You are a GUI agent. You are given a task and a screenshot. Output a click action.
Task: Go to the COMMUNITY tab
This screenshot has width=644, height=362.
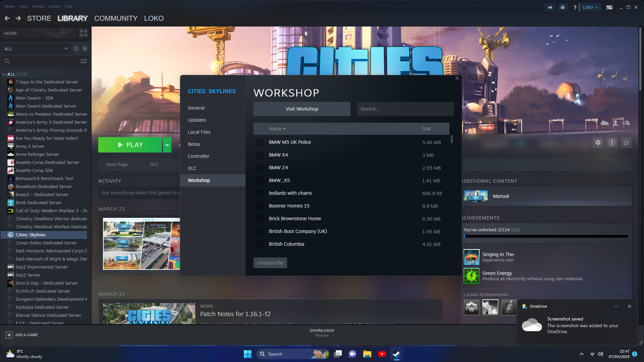coord(116,18)
